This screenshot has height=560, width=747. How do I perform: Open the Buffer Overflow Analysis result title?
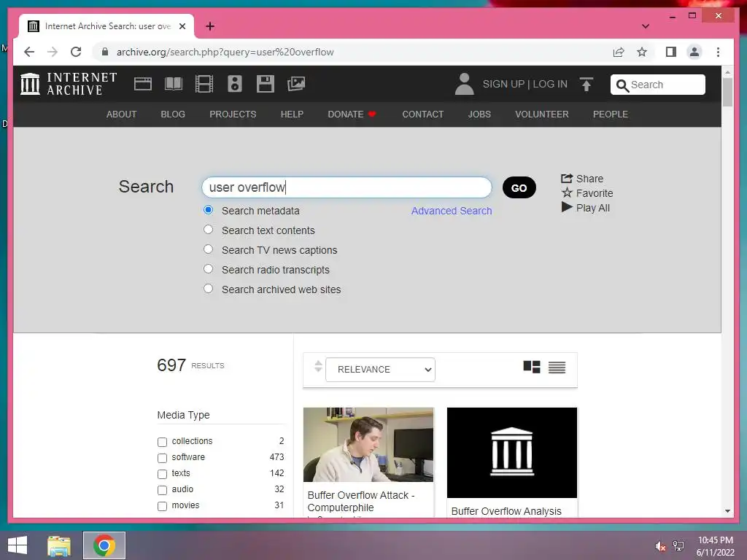pos(506,511)
